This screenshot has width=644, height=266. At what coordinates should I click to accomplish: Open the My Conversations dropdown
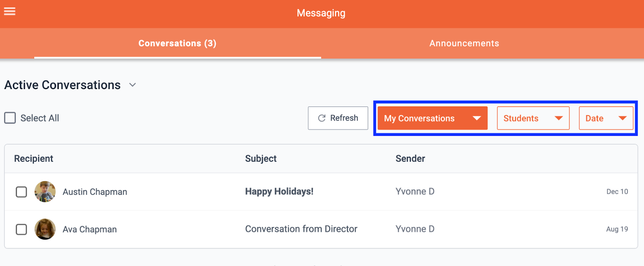pyautogui.click(x=432, y=118)
